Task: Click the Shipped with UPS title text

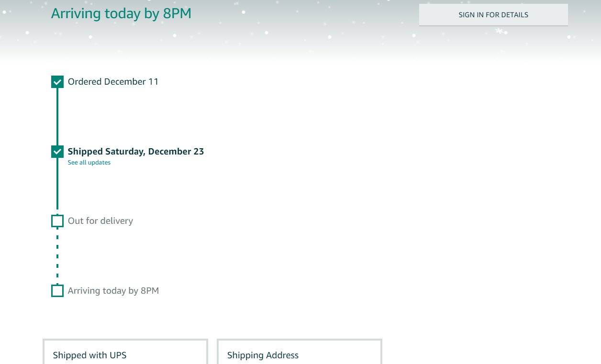Action: [89, 355]
